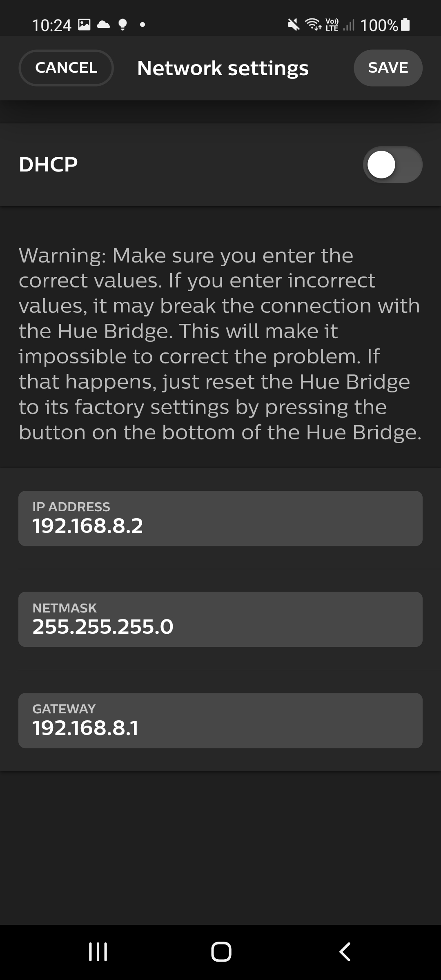Edit the IP address field

coord(220,519)
